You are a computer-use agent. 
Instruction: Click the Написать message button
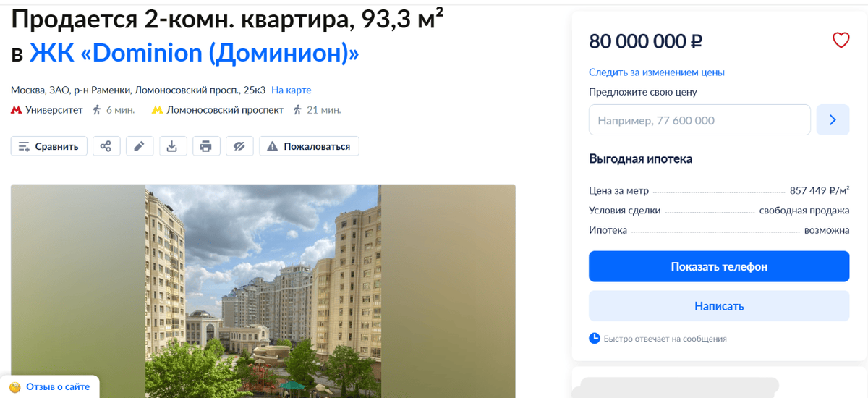pyautogui.click(x=719, y=306)
